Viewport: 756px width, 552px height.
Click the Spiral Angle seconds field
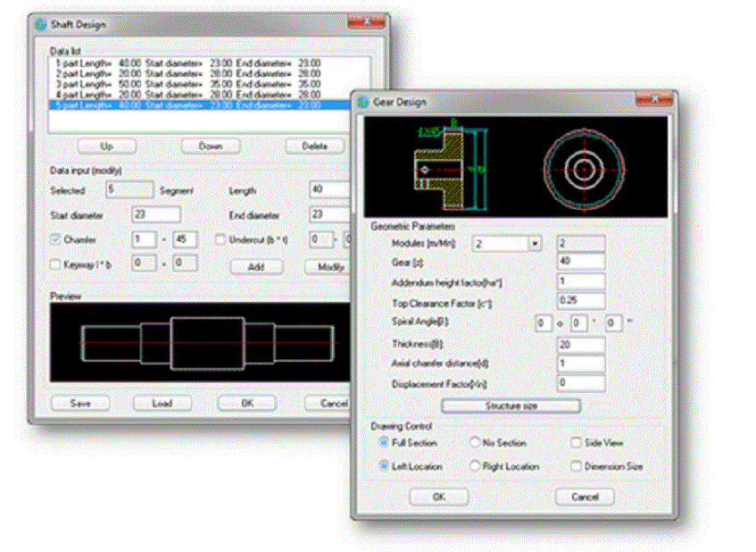tap(614, 322)
